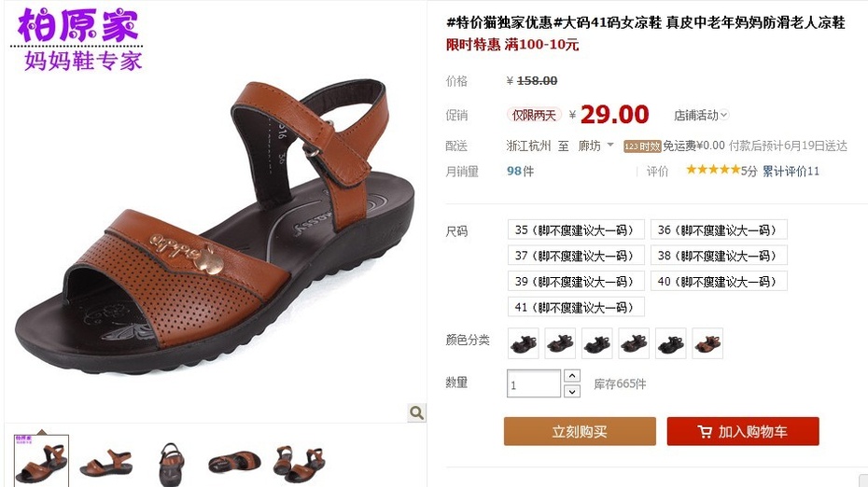This screenshot has width=868, height=487.
Task: Click the quantity input field
Action: pos(534,383)
